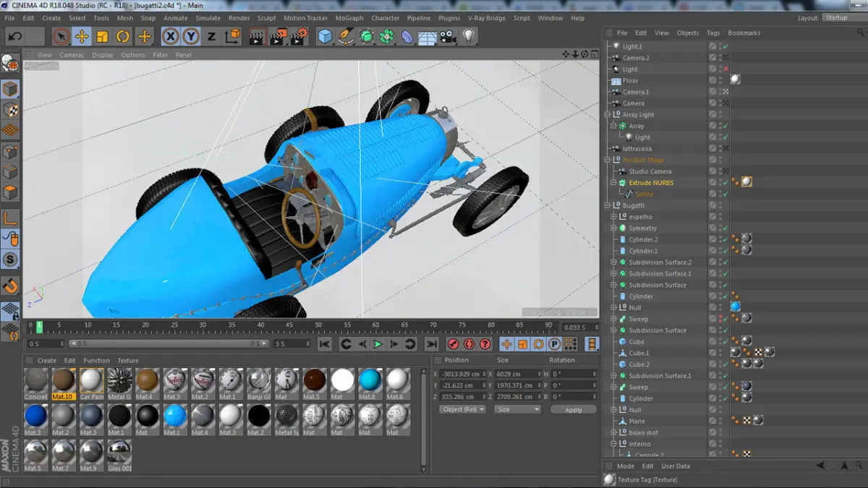This screenshot has width=868, height=488.
Task: Go to end of animation
Action: click(x=432, y=344)
